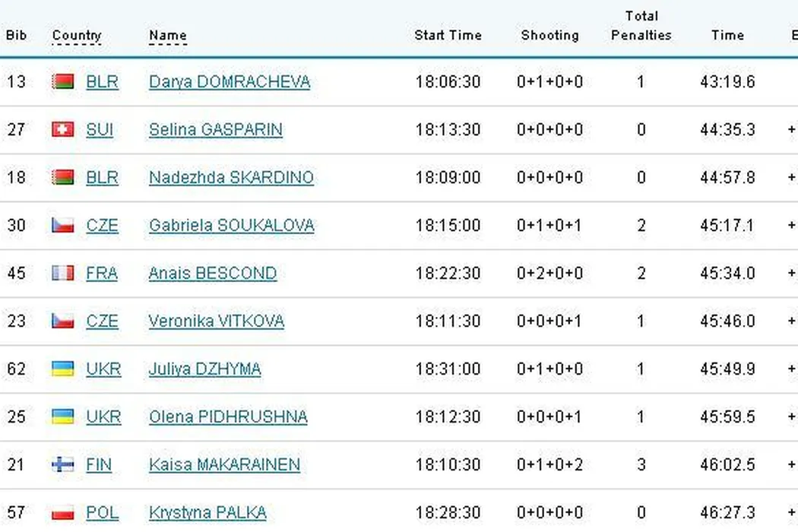This screenshot has height=532, width=798.
Task: Click the Czech flag beside Gabriela Soukalova
Action: pos(62,225)
